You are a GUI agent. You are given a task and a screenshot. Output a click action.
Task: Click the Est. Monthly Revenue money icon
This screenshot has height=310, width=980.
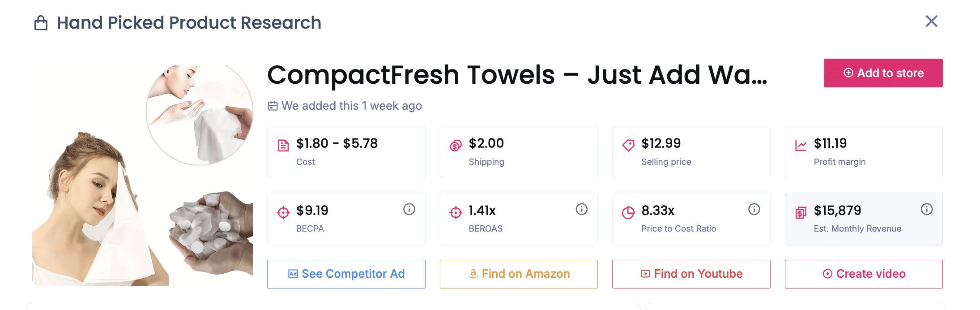coord(800,211)
